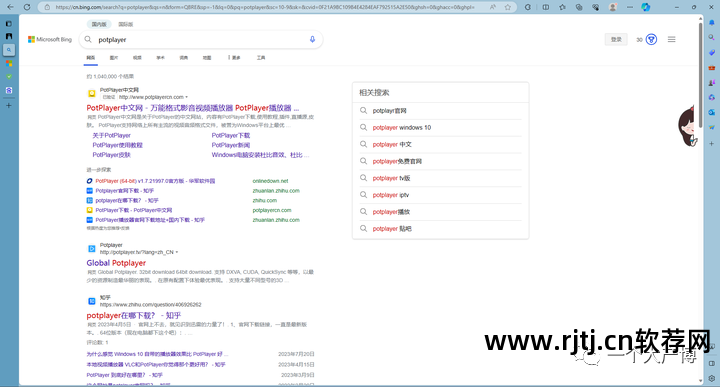Open the PotPlayer (64-bit) onlinedown.net link

point(155,181)
